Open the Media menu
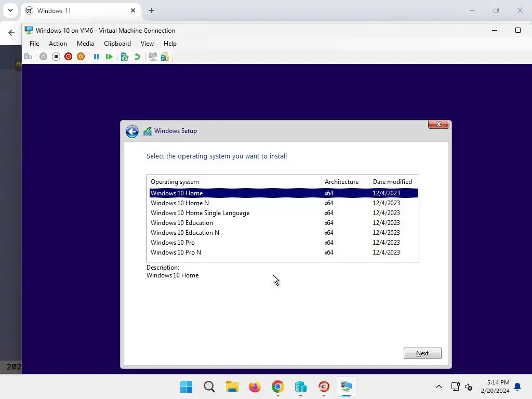 click(86, 44)
